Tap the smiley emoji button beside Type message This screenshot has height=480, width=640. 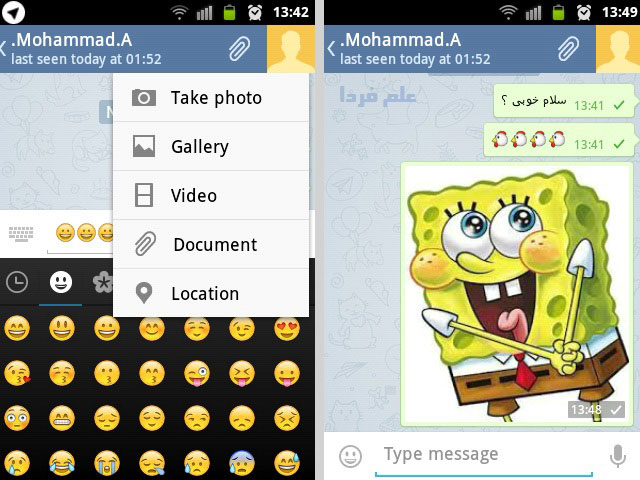pyautogui.click(x=351, y=456)
